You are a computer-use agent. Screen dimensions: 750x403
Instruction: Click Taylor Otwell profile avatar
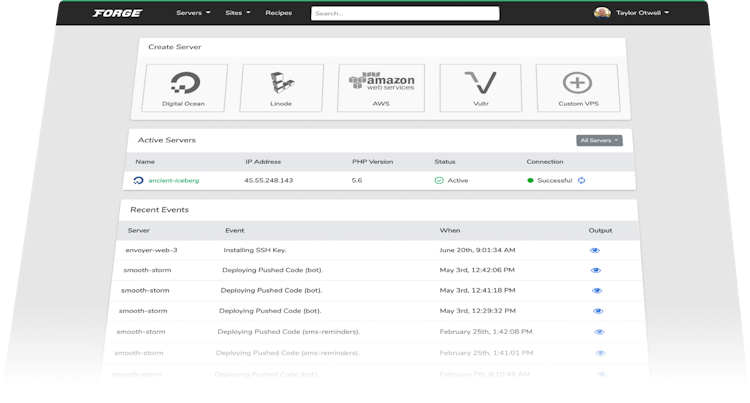coord(602,13)
